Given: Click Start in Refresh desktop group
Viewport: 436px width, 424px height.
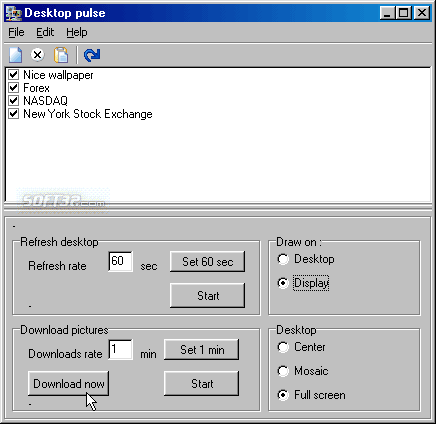Looking at the screenshot, I should click(x=207, y=296).
